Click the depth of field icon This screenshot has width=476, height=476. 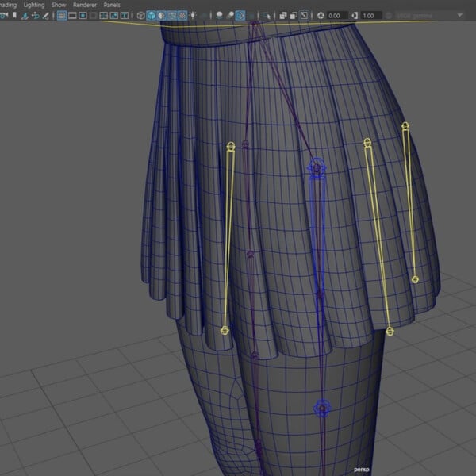(x=251, y=16)
